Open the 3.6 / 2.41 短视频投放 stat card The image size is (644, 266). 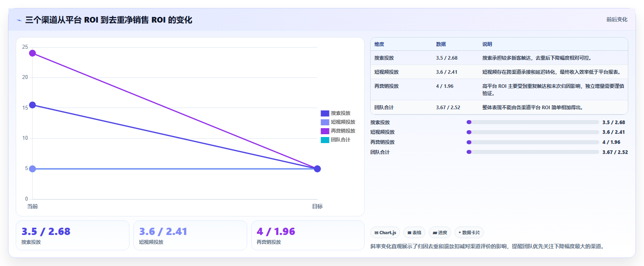coord(190,235)
